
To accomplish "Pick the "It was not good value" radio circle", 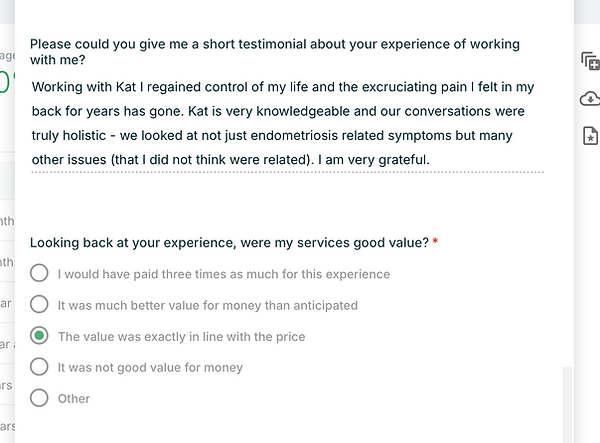I will click(x=40, y=367).
